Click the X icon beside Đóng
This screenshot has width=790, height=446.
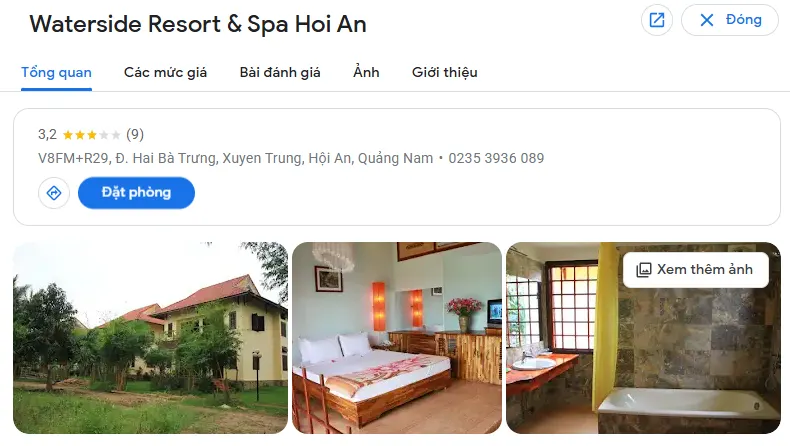point(707,20)
